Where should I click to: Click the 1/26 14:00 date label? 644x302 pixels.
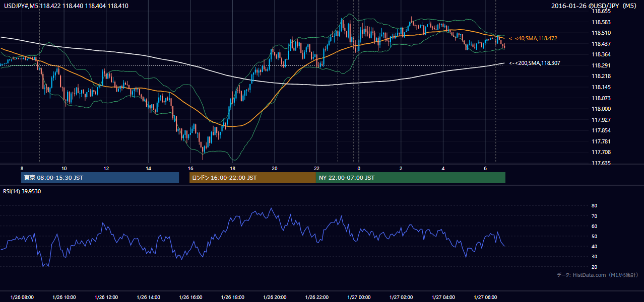tap(148, 297)
